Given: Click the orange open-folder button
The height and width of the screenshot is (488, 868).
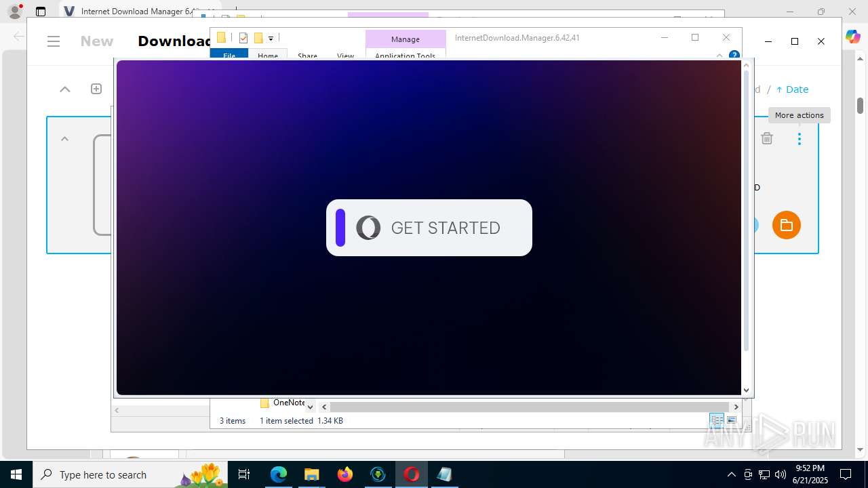Looking at the screenshot, I should [787, 225].
